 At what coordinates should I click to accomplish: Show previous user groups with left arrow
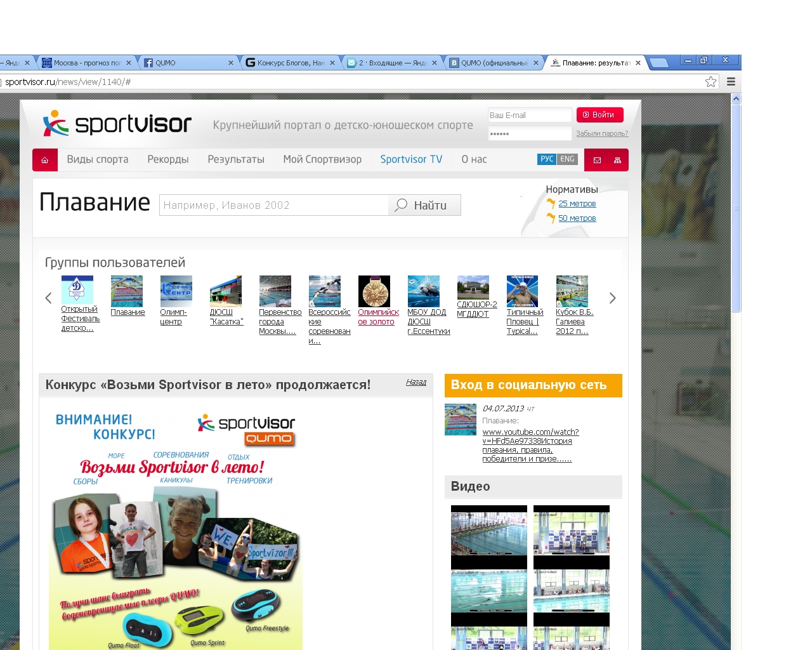tap(48, 298)
